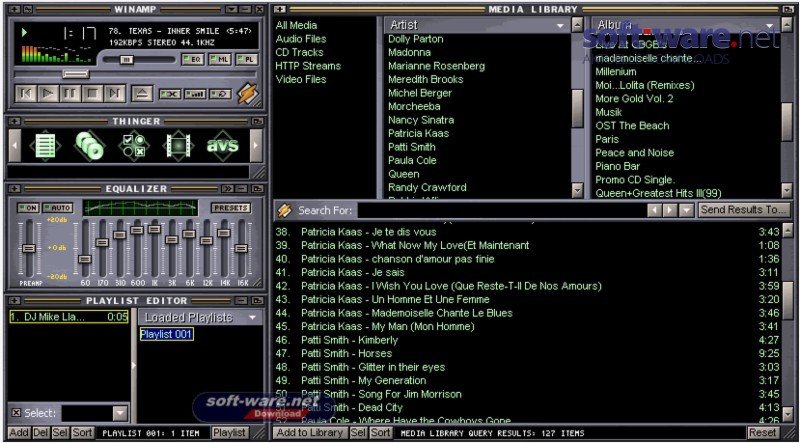The image size is (800, 443).
Task: Launch the AVS visualization icon in Thinger
Action: (x=222, y=145)
